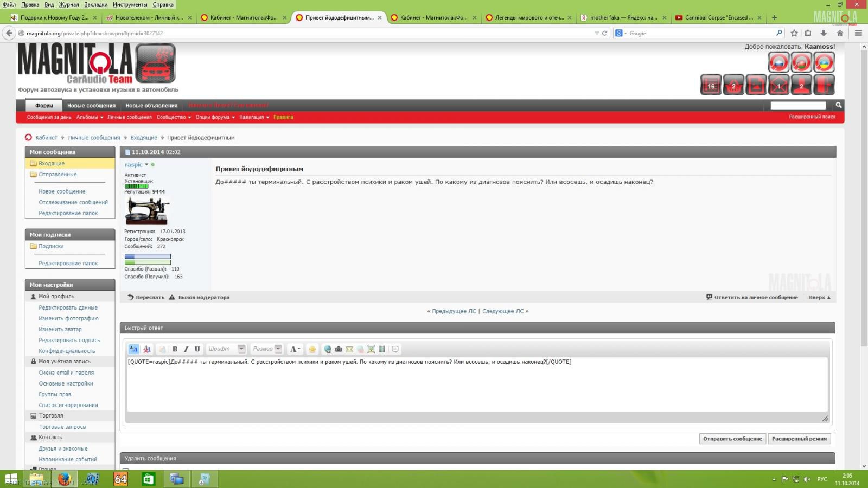The image size is (868, 488).
Task: Bookmark this page with the star icon
Action: pyautogui.click(x=794, y=33)
